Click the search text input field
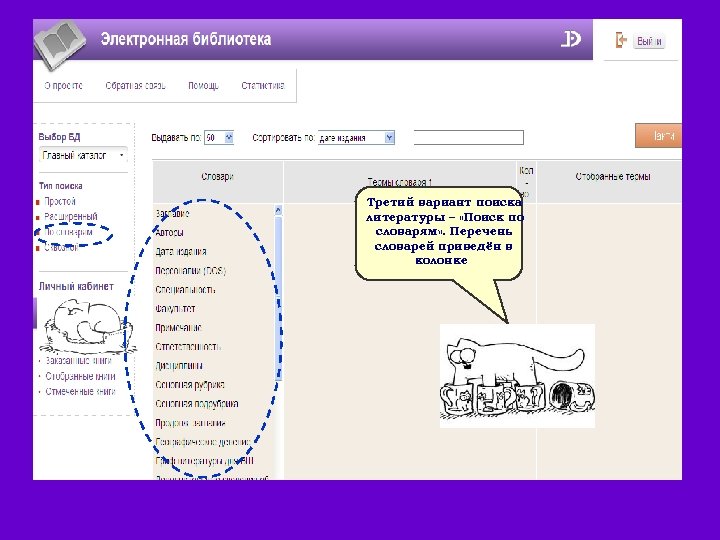The image size is (720, 540). tap(468, 137)
